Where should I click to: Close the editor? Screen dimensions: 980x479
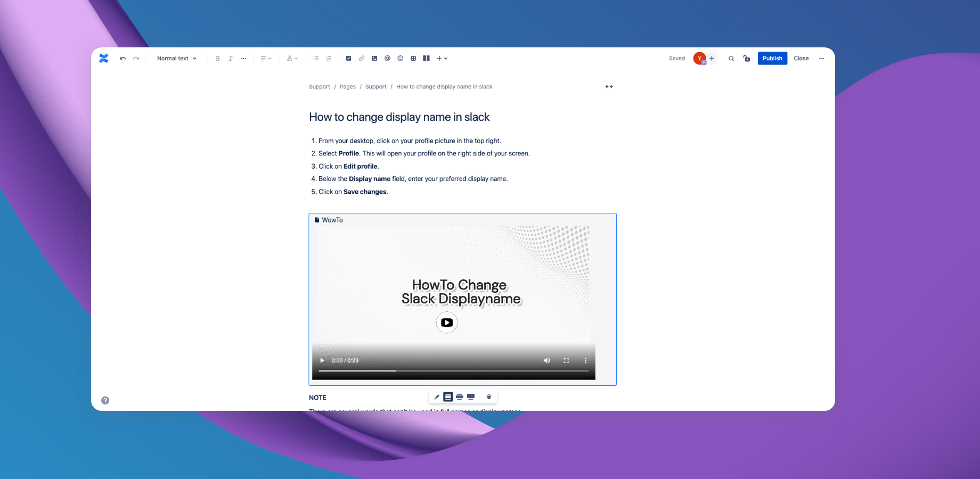coord(801,59)
